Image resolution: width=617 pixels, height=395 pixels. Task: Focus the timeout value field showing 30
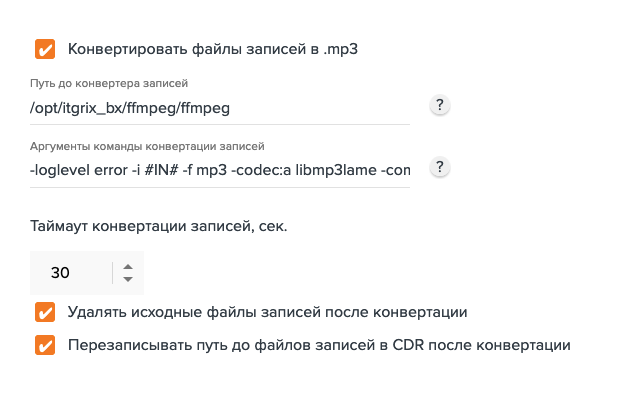(71, 273)
